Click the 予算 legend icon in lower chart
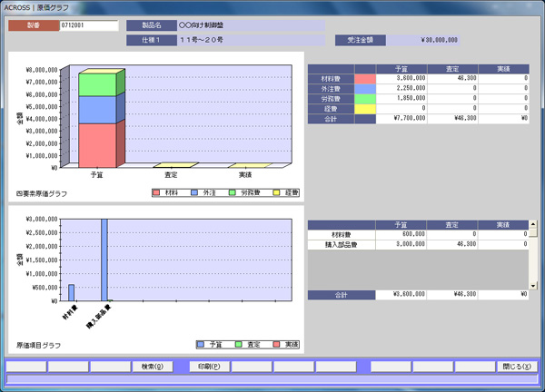This screenshot has width=545, height=392. click(202, 345)
